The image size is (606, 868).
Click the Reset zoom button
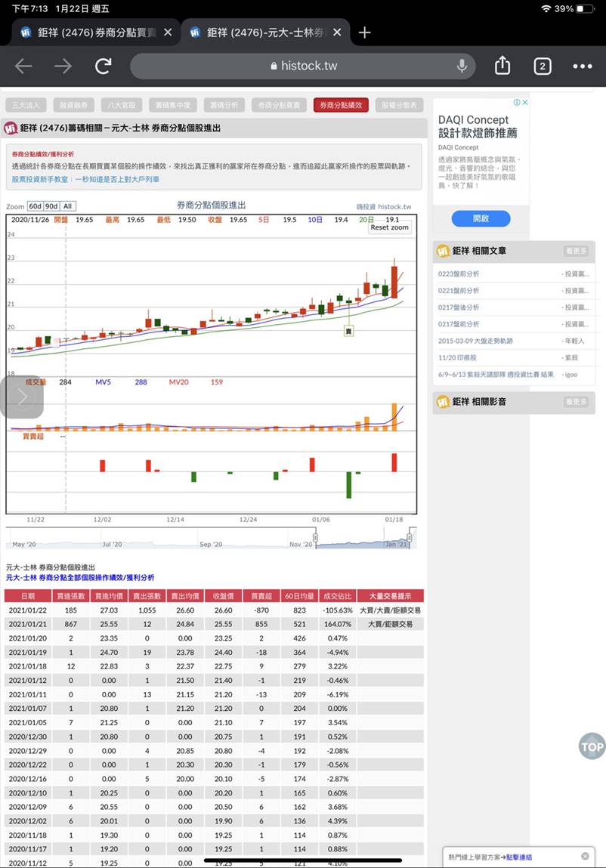389,227
